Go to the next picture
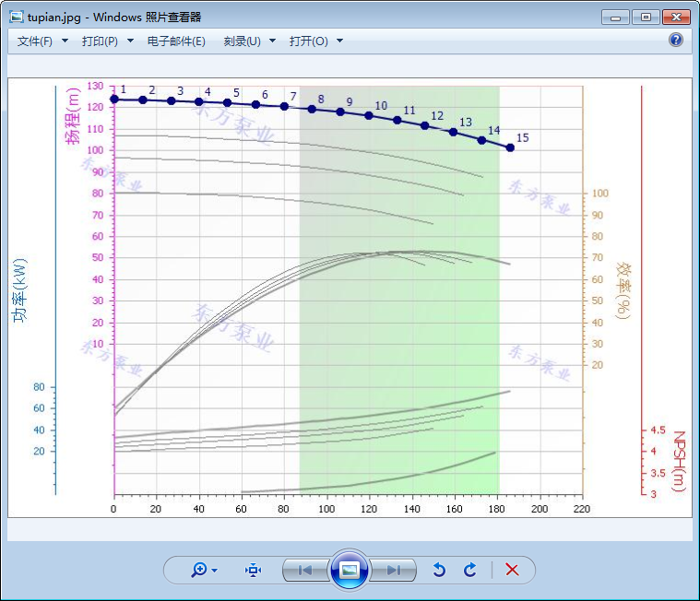Screen dimensions: 700x601 pyautogui.click(x=393, y=570)
